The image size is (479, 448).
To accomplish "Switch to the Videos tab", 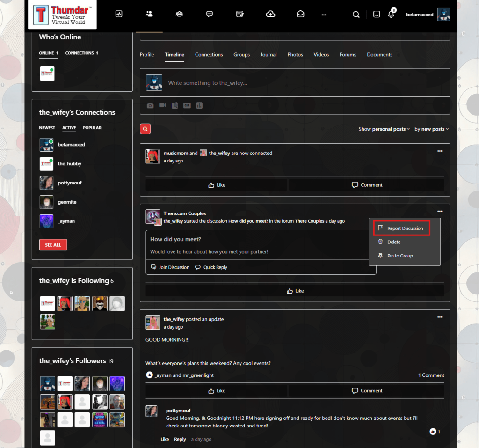I will [321, 54].
